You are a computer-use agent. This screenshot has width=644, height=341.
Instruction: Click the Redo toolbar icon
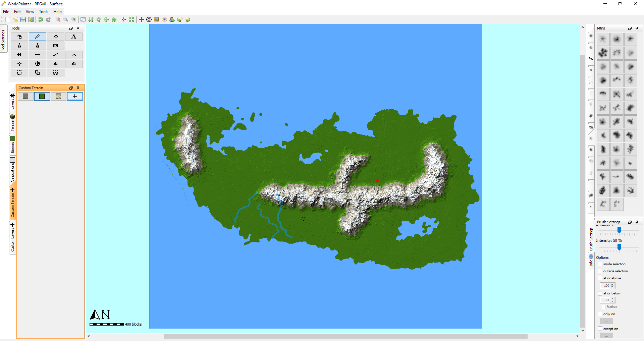[x=48, y=19]
